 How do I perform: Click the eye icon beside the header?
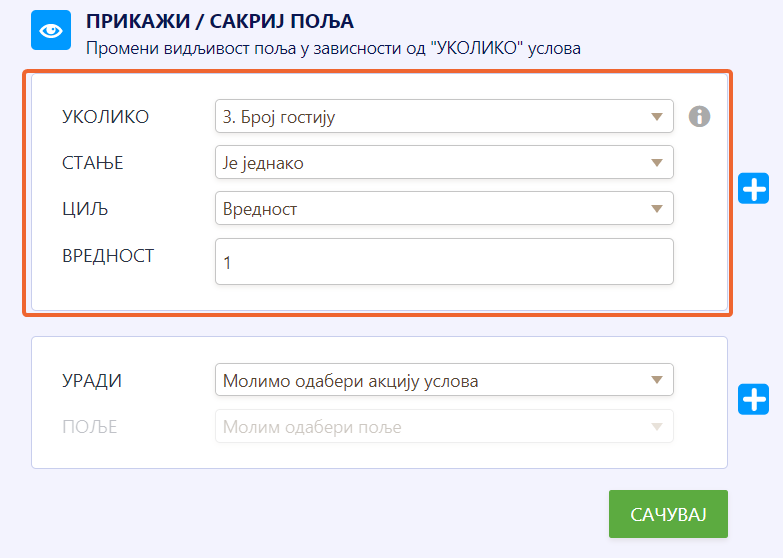pos(50,31)
